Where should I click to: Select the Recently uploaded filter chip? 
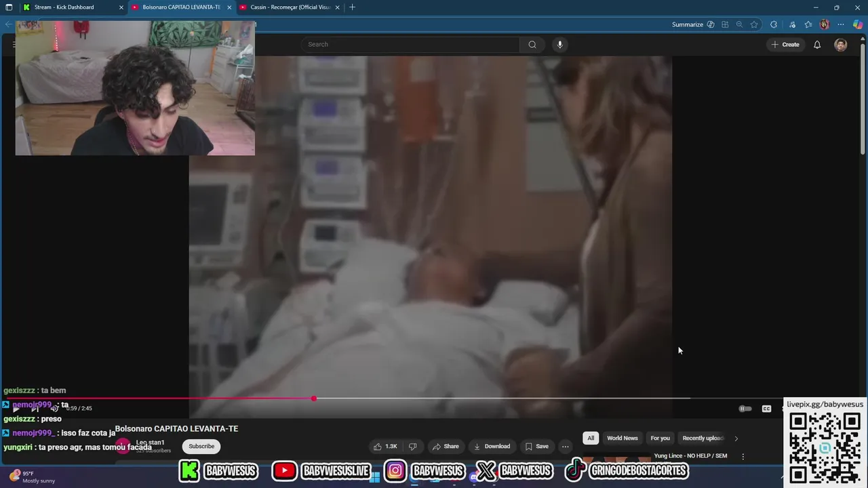[703, 438]
